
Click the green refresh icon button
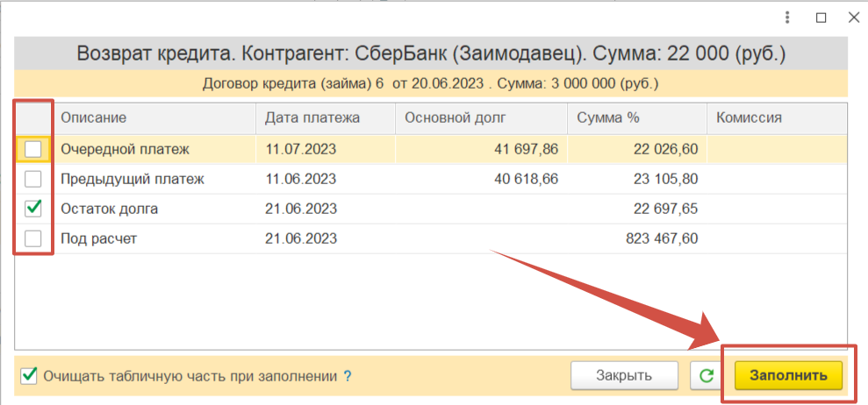click(705, 376)
